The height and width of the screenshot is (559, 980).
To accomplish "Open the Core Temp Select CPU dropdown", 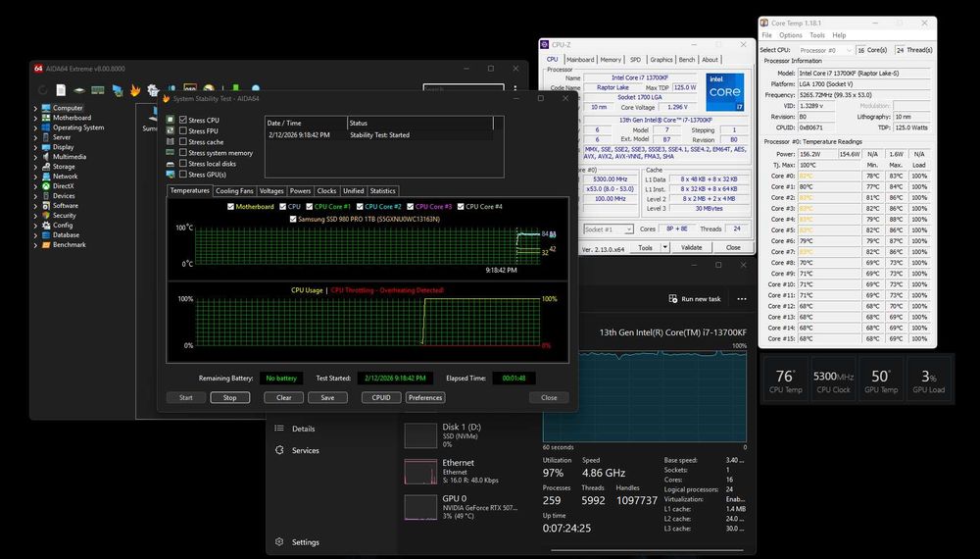I will (824, 50).
